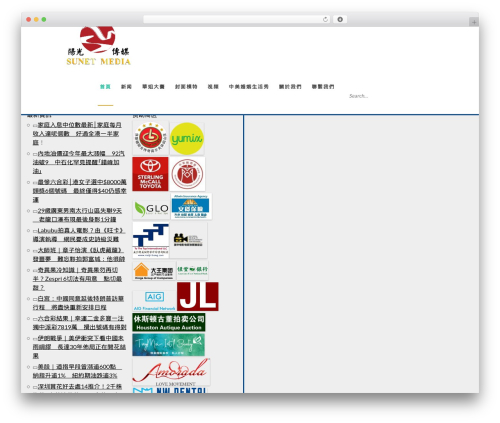This screenshot has height=423, width=500.
Task: Open the blue TTT steps sponsor logo
Action: (151, 240)
